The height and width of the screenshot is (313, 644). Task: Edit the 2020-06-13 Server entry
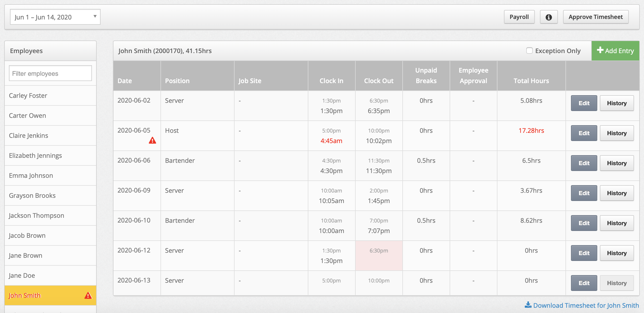click(584, 283)
